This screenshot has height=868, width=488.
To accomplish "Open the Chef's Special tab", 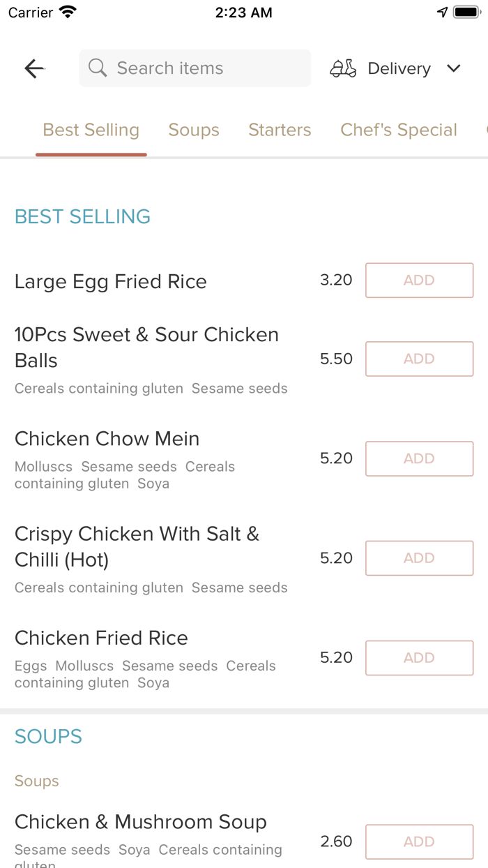I will [398, 130].
